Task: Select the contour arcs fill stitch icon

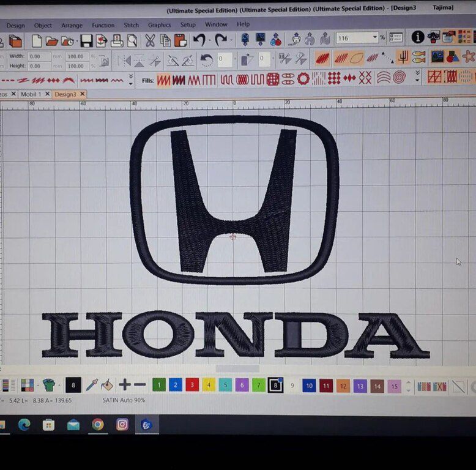Action: (x=384, y=78)
